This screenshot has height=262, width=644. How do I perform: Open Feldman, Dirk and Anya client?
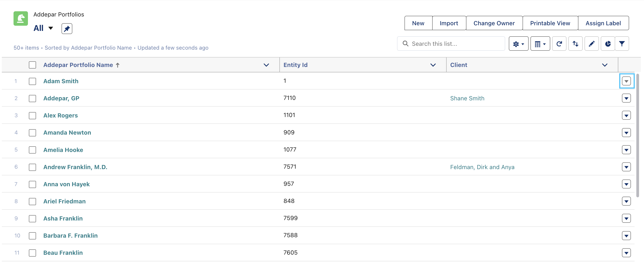[482, 167]
